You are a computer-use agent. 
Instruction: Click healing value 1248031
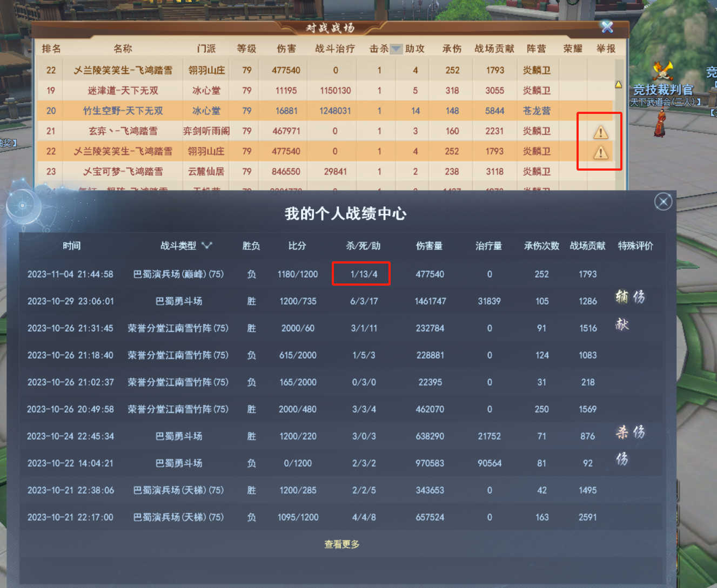click(x=335, y=111)
